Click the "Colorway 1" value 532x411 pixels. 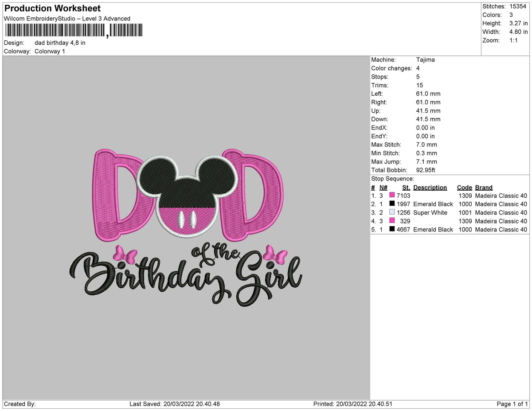pyautogui.click(x=50, y=51)
